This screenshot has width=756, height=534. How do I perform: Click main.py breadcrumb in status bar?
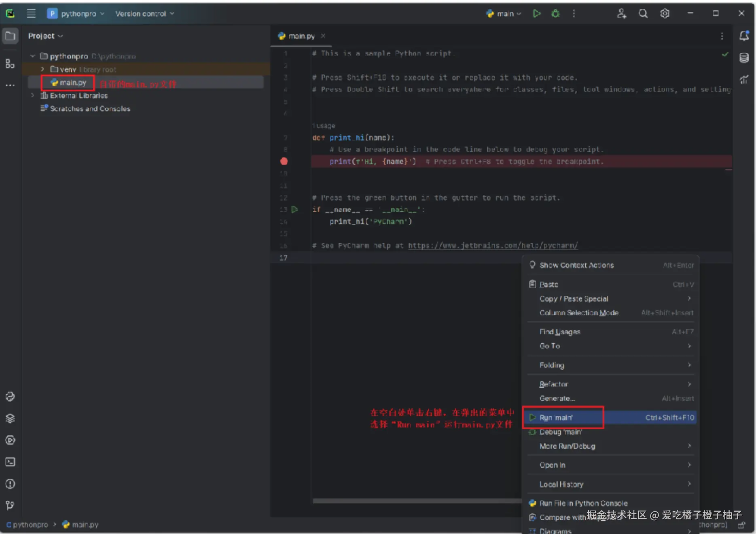pos(80,525)
